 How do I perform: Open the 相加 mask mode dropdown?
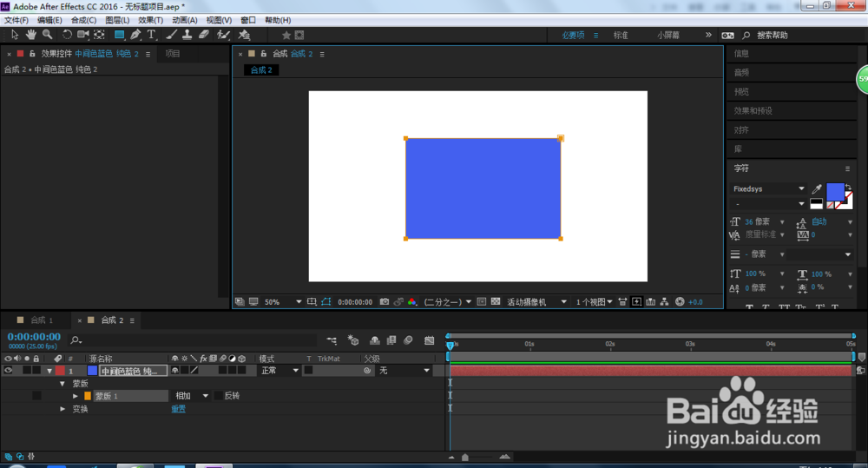coord(191,395)
